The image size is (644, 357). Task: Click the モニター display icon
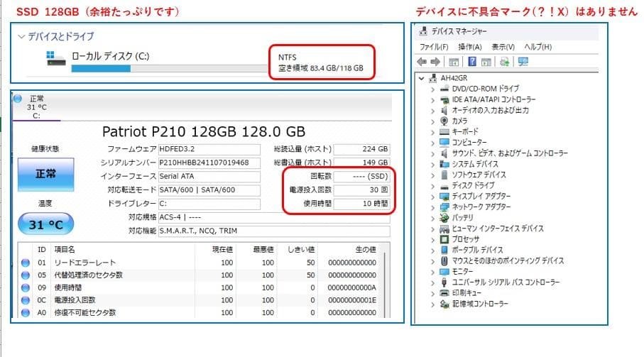pos(444,271)
